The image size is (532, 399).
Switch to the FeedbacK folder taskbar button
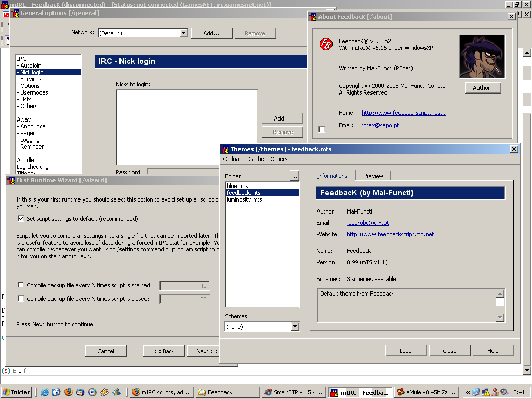point(228,392)
